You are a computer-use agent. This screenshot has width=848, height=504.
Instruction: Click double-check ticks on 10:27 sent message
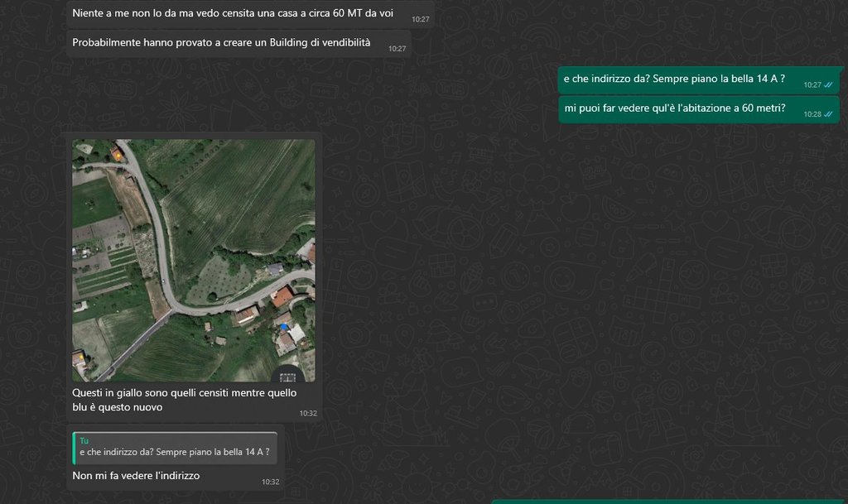pyautogui.click(x=828, y=84)
